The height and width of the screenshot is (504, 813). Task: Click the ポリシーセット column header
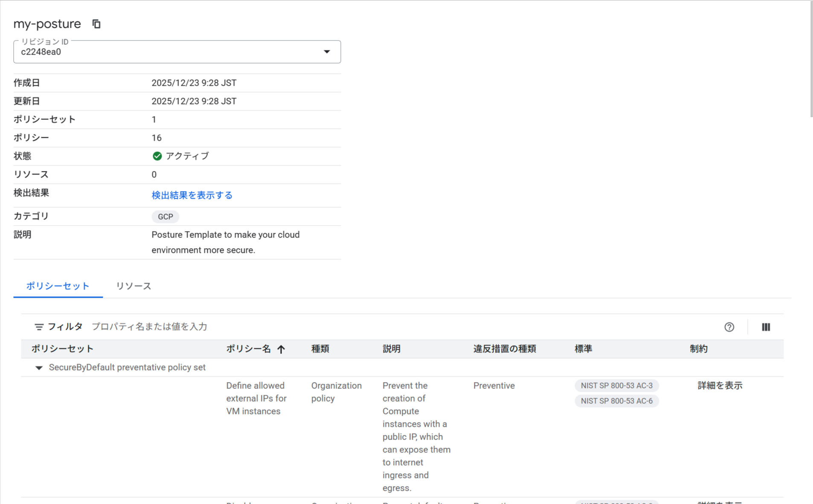62,349
